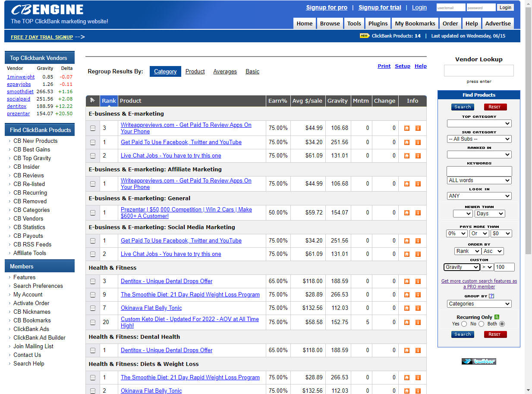Check the Dentitox rank 3 row checkbox

point(93,281)
